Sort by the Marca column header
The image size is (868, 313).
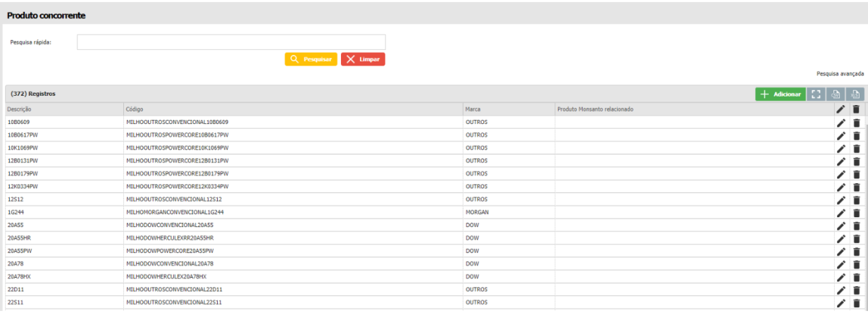[473, 109]
